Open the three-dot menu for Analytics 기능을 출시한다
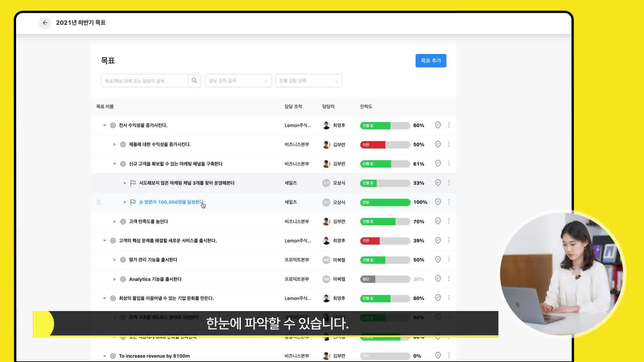644x362 pixels. (449, 279)
